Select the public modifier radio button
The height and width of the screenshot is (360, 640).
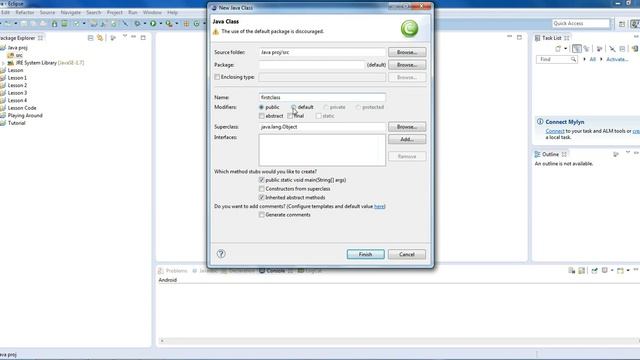click(x=261, y=107)
